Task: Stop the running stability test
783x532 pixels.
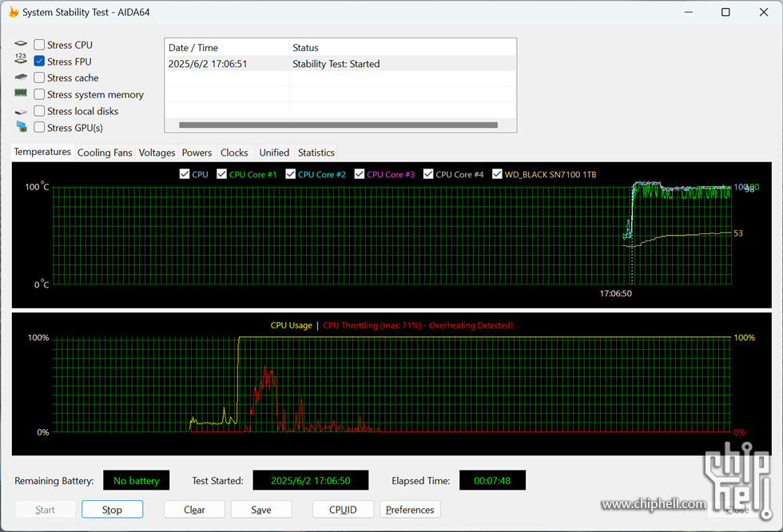Action: 113,510
